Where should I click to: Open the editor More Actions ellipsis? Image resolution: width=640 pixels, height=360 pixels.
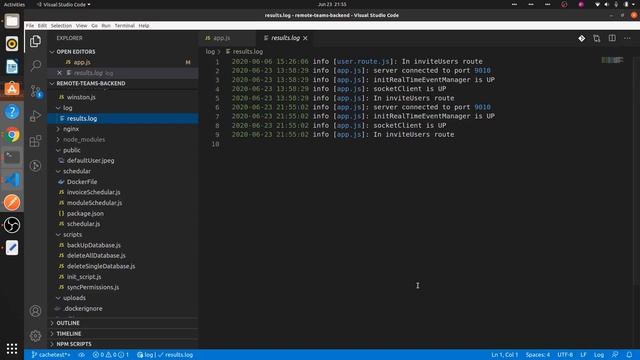pyautogui.click(x=627, y=38)
